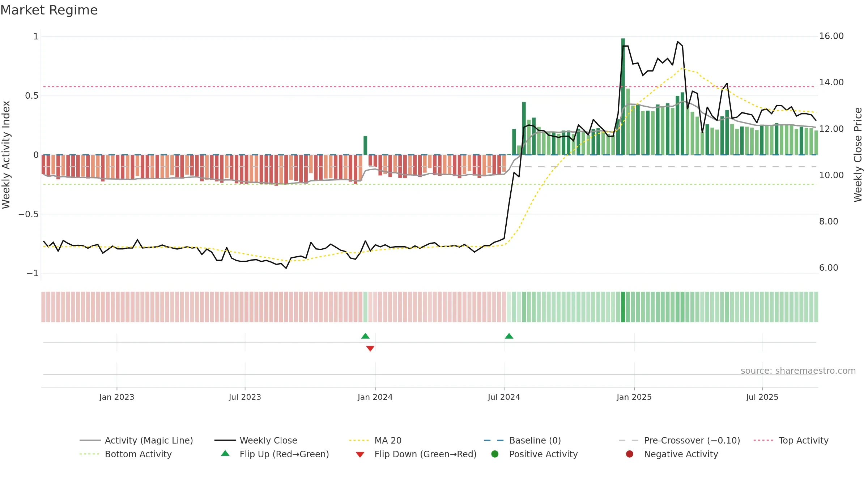Toggle Activity (Magic Line) legend entry
Image resolution: width=868 pixels, height=488 pixels.
point(136,440)
